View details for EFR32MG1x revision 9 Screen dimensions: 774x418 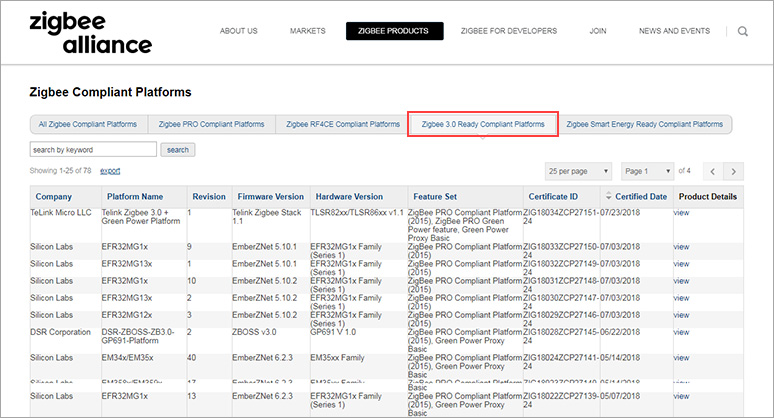[x=681, y=247]
